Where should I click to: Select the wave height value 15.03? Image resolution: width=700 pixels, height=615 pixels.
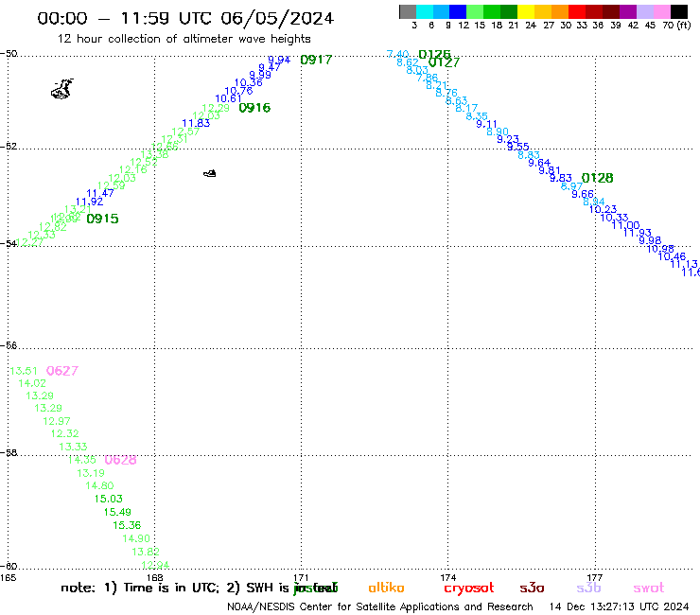pyautogui.click(x=109, y=499)
